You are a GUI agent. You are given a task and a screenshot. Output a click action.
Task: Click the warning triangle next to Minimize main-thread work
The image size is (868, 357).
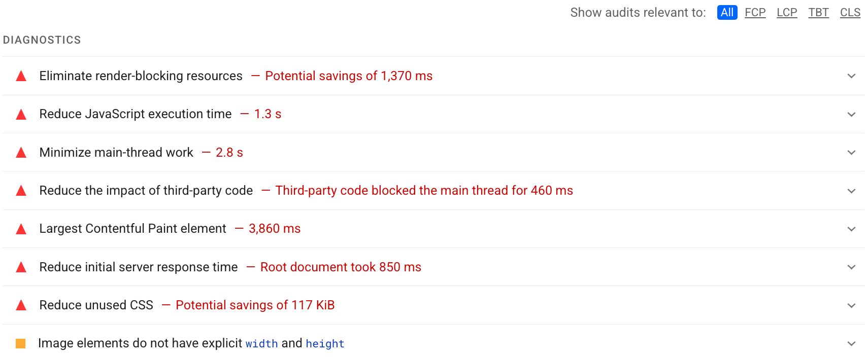point(21,152)
